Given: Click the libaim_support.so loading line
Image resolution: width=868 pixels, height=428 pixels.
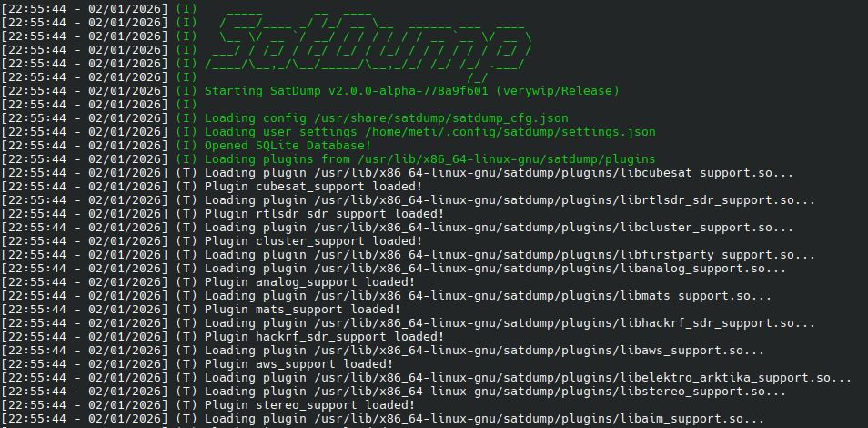Looking at the screenshot, I should [383, 419].
